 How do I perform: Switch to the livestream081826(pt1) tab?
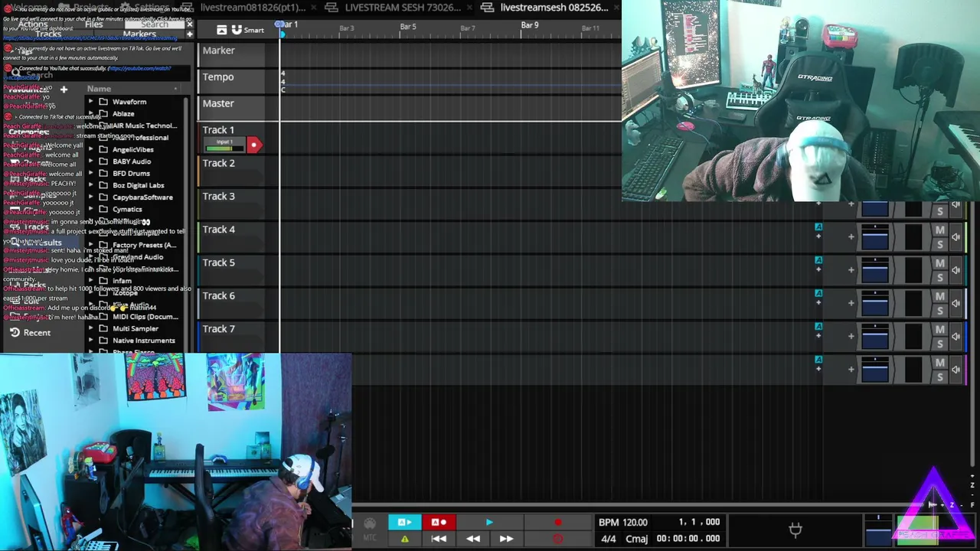(252, 8)
